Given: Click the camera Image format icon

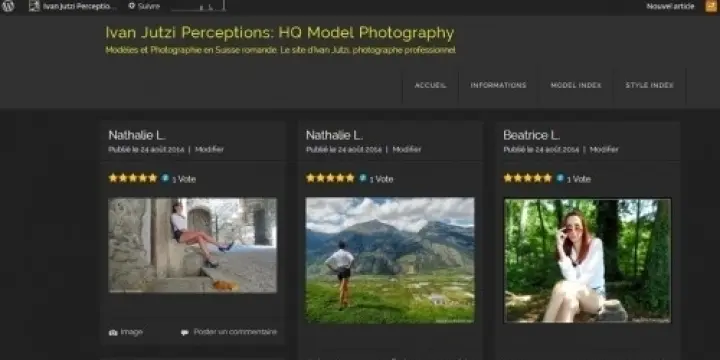Looking at the screenshot, I should click(113, 332).
